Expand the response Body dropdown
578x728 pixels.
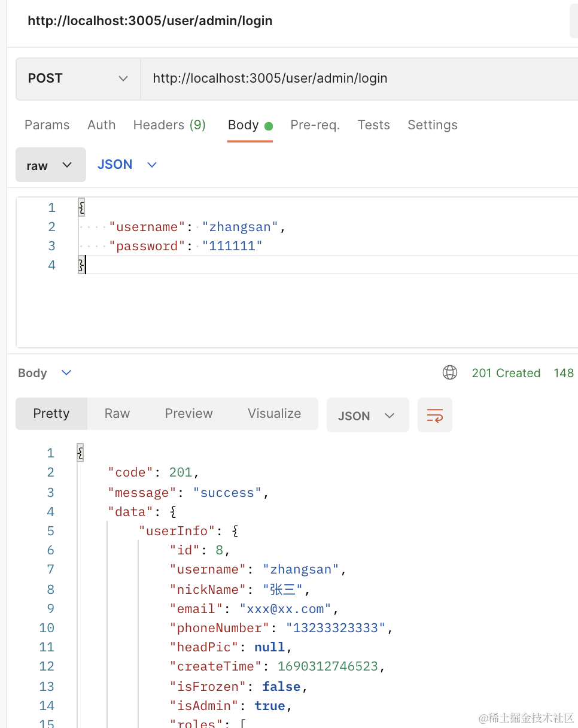45,373
